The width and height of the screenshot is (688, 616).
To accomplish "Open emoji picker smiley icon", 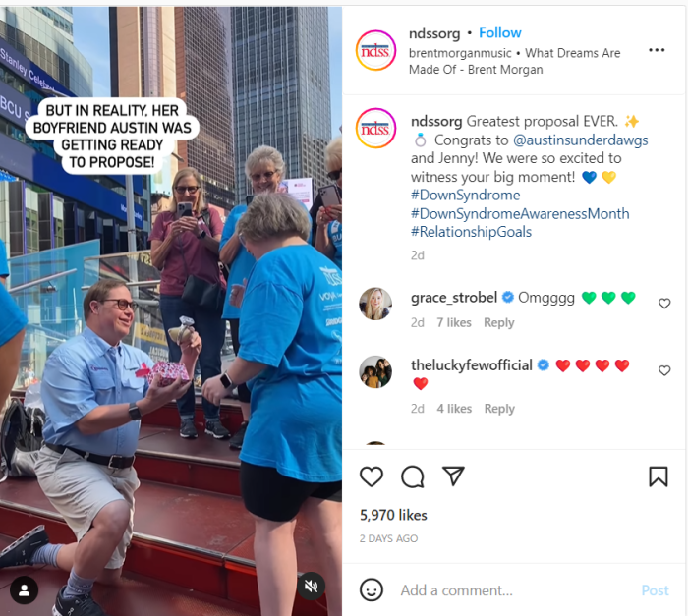I will pyautogui.click(x=372, y=589).
